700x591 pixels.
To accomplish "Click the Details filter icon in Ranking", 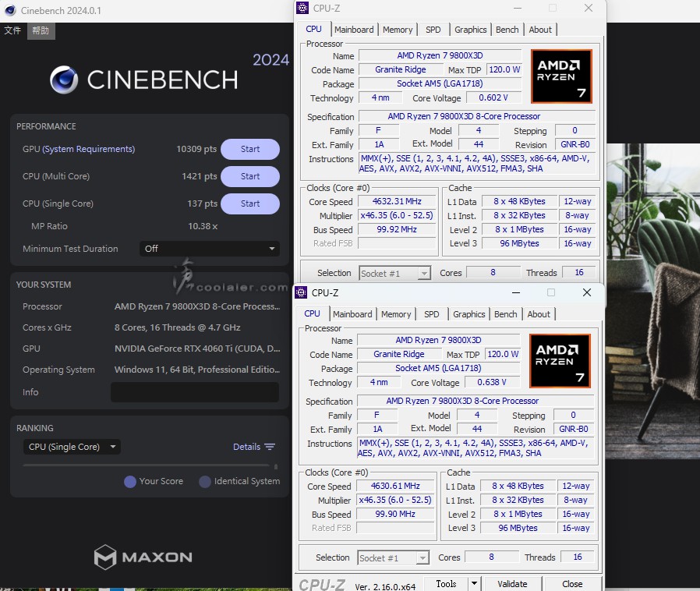I will pyautogui.click(x=270, y=447).
